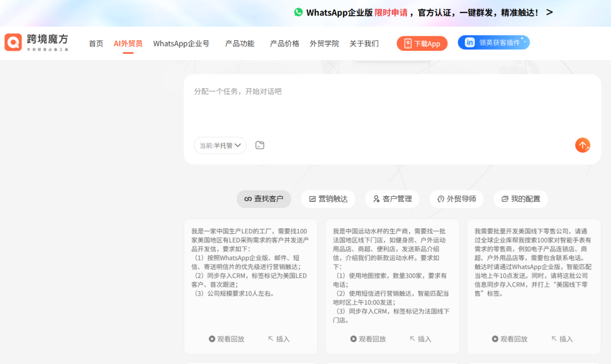Open the 外贸导师 category
The image size is (611, 364).
(457, 199)
